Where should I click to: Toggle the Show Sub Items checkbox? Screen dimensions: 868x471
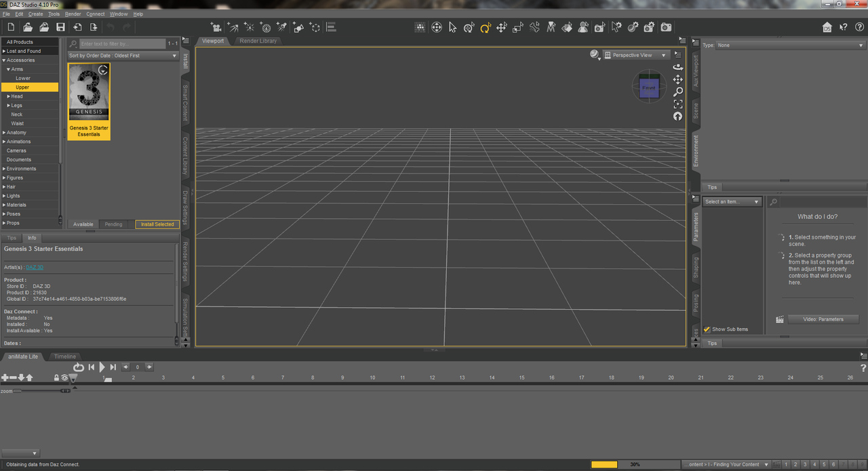click(707, 329)
